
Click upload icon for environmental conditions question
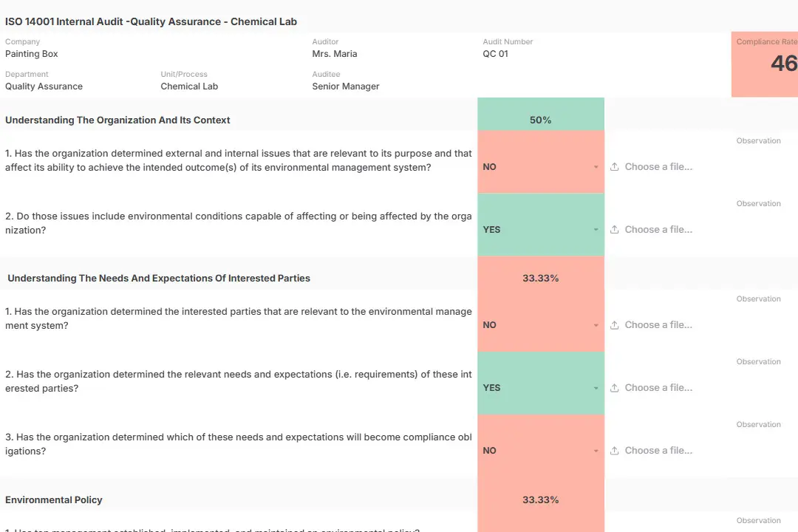pos(614,230)
